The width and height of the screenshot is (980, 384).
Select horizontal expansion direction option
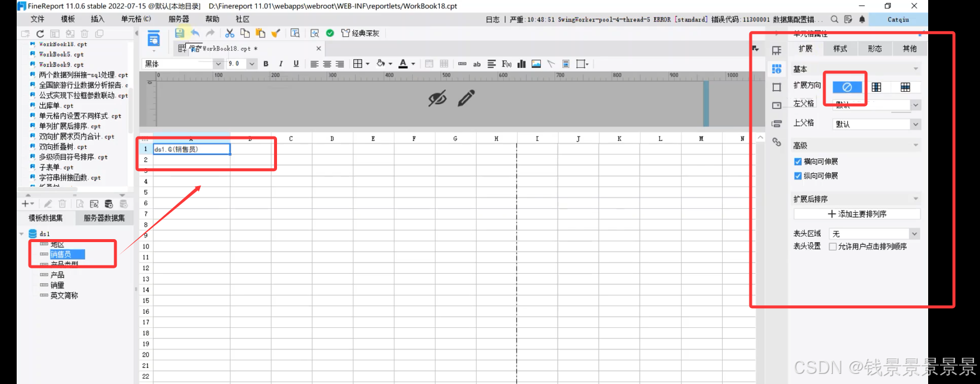905,87
